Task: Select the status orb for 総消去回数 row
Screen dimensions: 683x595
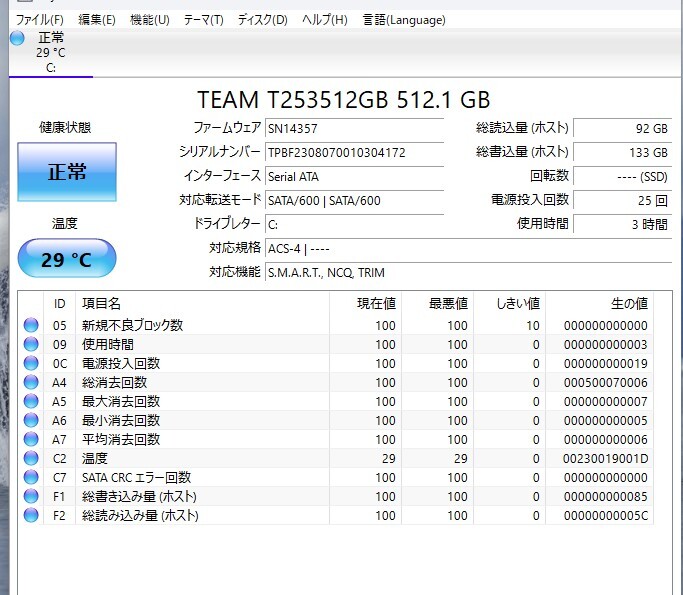Action: click(31, 382)
